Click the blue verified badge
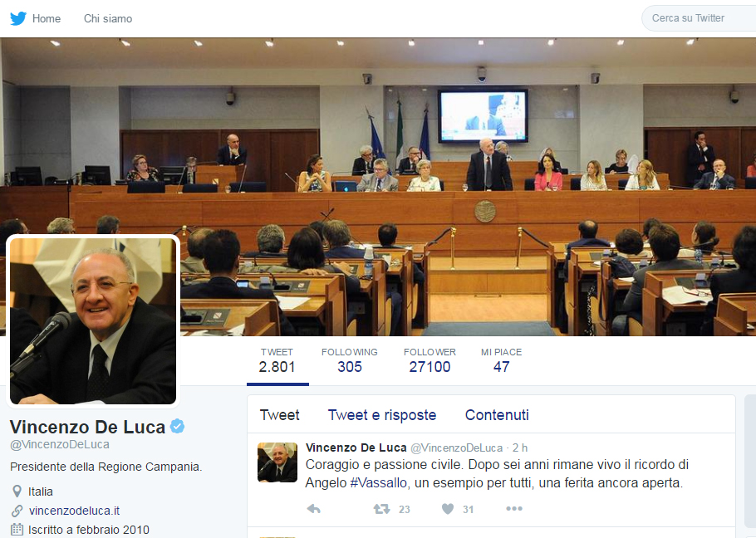This screenshot has height=538, width=756. pyautogui.click(x=178, y=426)
